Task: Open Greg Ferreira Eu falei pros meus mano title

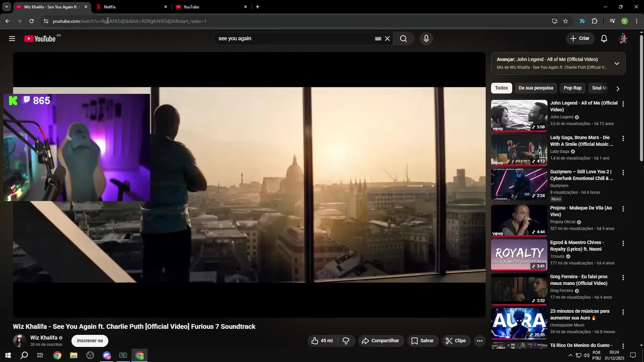Action: (x=579, y=280)
